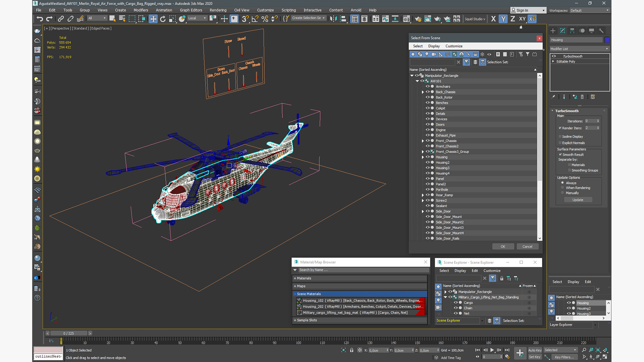The width and height of the screenshot is (644, 362).
Task: Toggle 3D Snaps icon
Action: coord(245,19)
